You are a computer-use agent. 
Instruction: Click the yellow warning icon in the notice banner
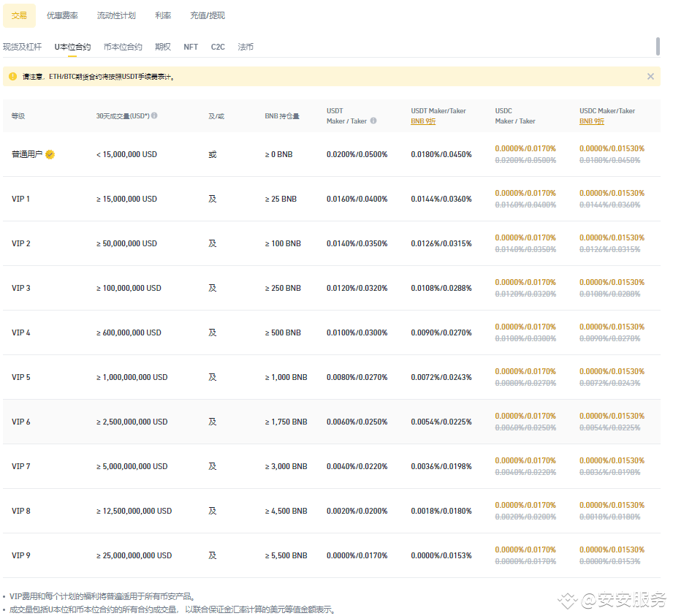click(12, 76)
